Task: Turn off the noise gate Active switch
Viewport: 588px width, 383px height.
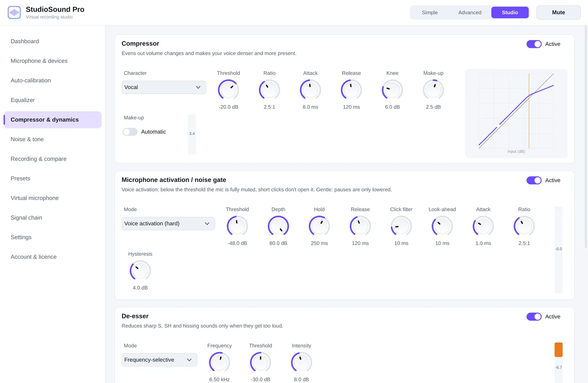Action: [534, 180]
